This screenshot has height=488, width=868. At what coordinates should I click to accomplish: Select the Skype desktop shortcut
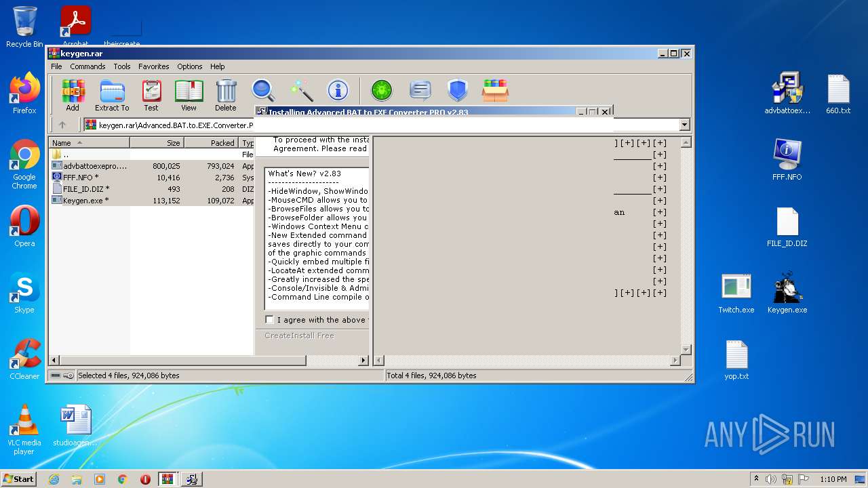pos(24,293)
